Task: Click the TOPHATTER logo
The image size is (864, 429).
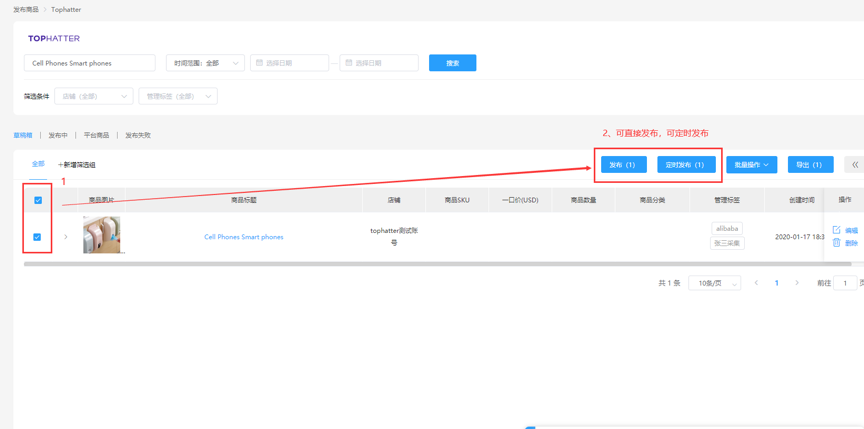Action: coord(54,38)
